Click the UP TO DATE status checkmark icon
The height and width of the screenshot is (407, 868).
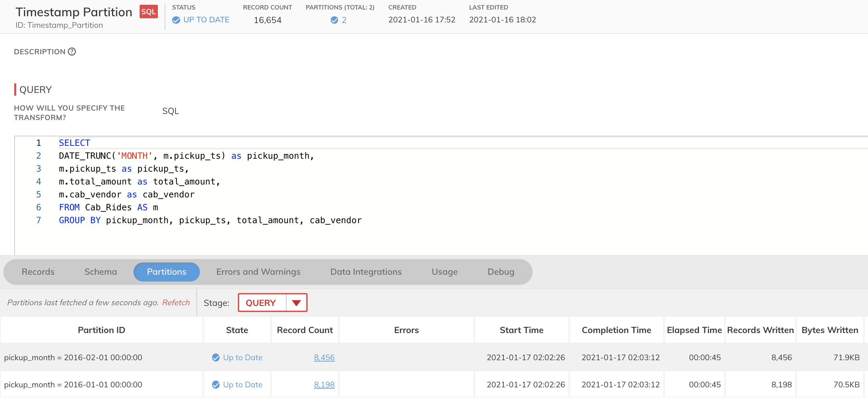[176, 20]
